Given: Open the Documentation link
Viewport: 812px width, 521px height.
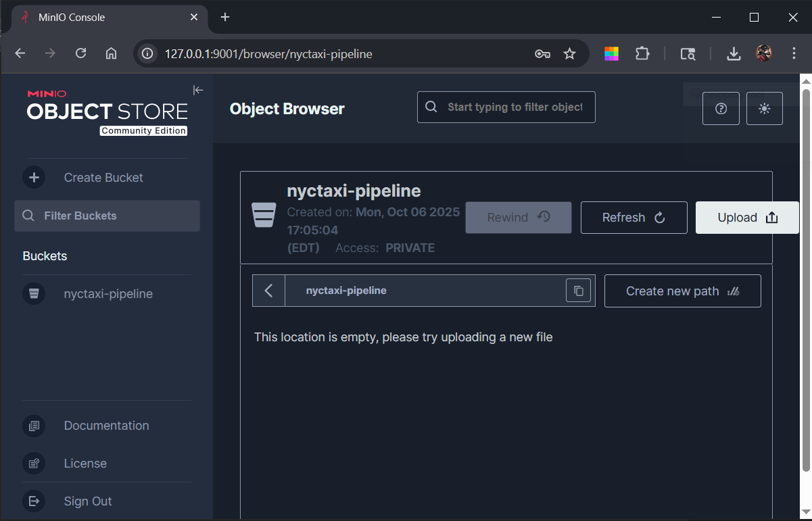Looking at the screenshot, I should [x=106, y=426].
